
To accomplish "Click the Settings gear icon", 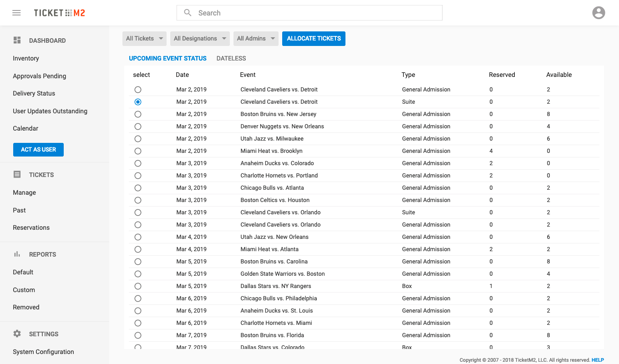I will 17,334.
